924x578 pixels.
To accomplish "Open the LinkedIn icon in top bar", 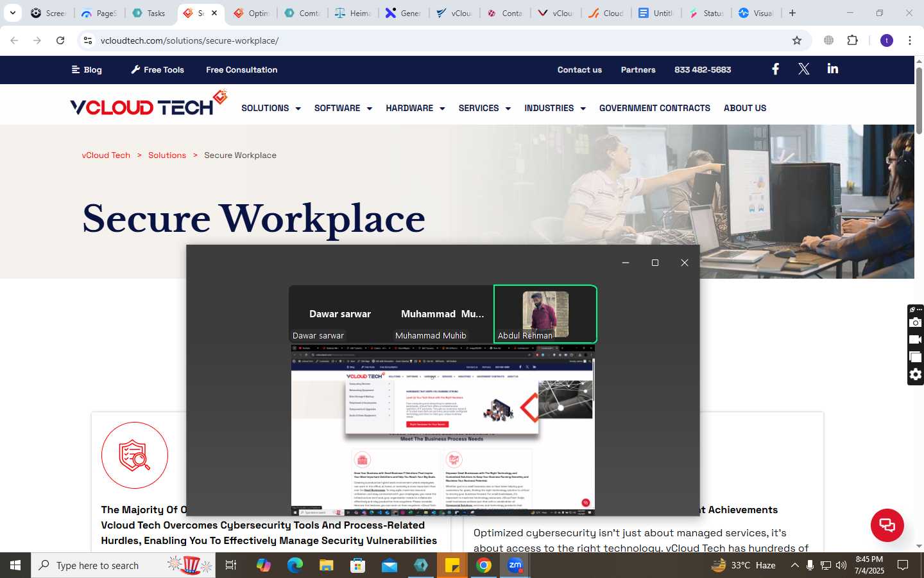I will (833, 69).
